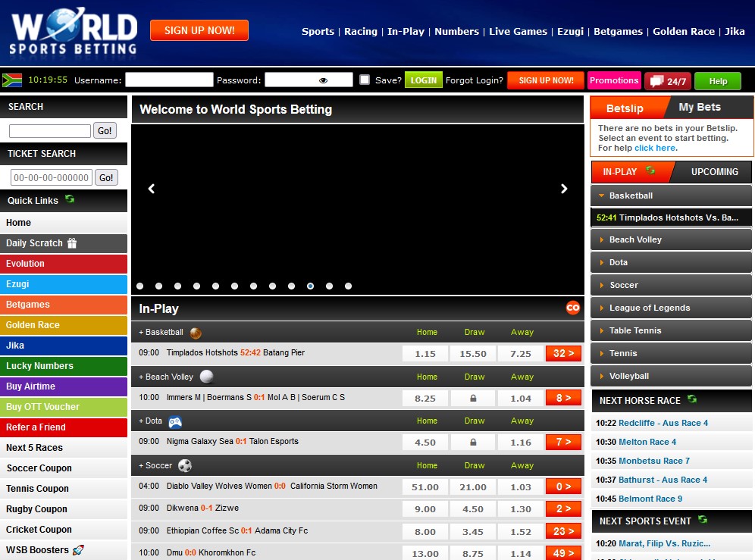755x560 pixels.
Task: Select Home odds 1.15 for Timplados Hotshots
Action: [x=425, y=354]
